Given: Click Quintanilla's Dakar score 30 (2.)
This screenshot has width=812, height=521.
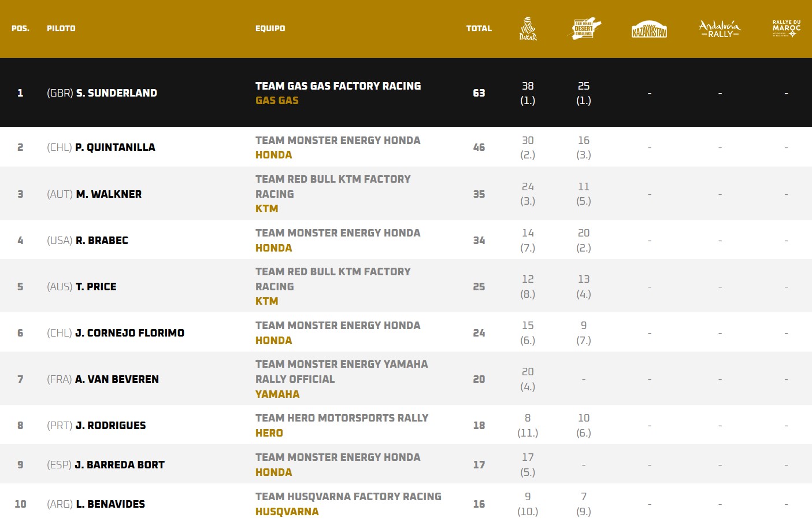Looking at the screenshot, I should point(528,147).
